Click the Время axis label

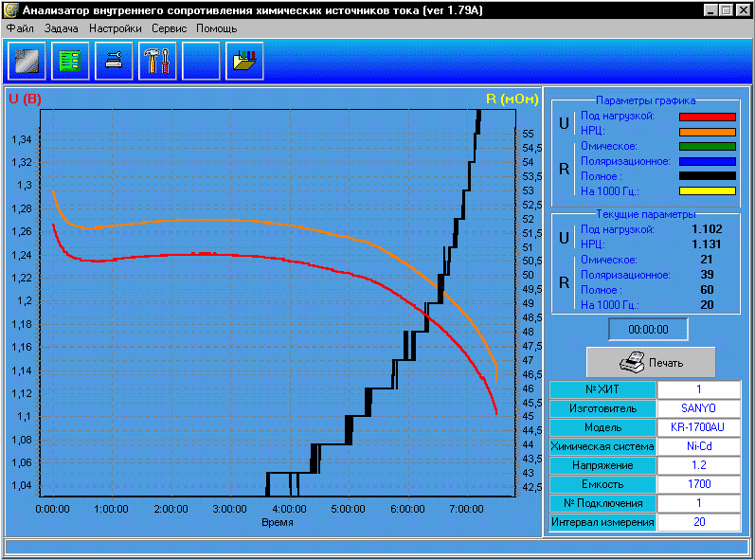pos(278,522)
